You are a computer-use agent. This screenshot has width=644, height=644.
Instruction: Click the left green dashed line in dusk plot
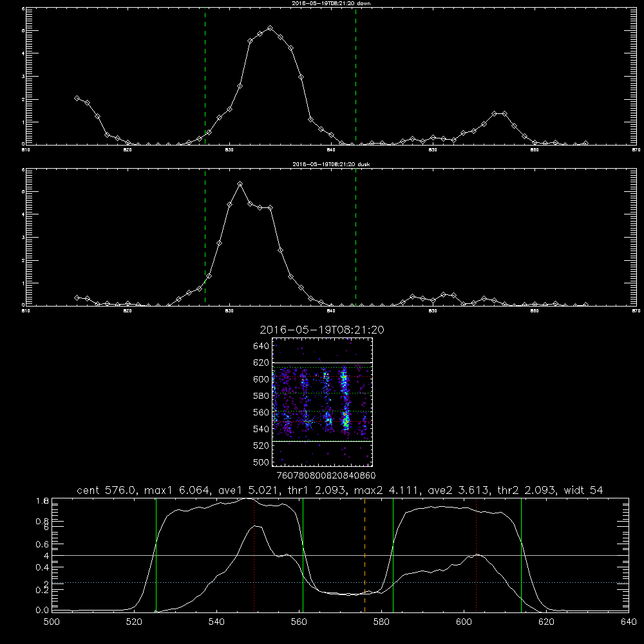coord(205,237)
